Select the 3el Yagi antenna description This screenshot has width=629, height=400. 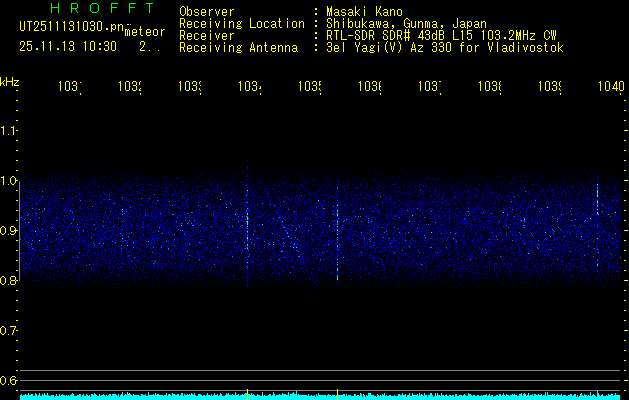point(444,47)
